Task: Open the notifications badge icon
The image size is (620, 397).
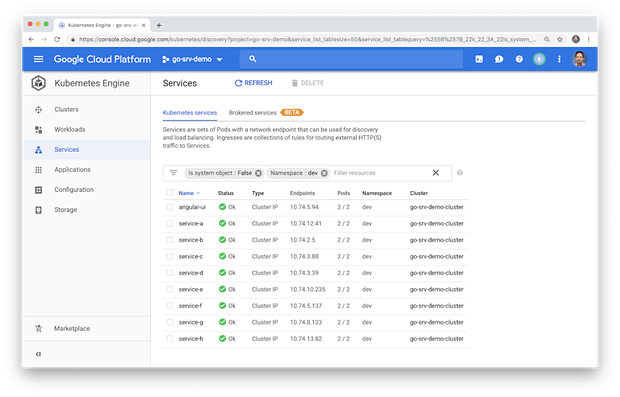Action: [x=539, y=59]
